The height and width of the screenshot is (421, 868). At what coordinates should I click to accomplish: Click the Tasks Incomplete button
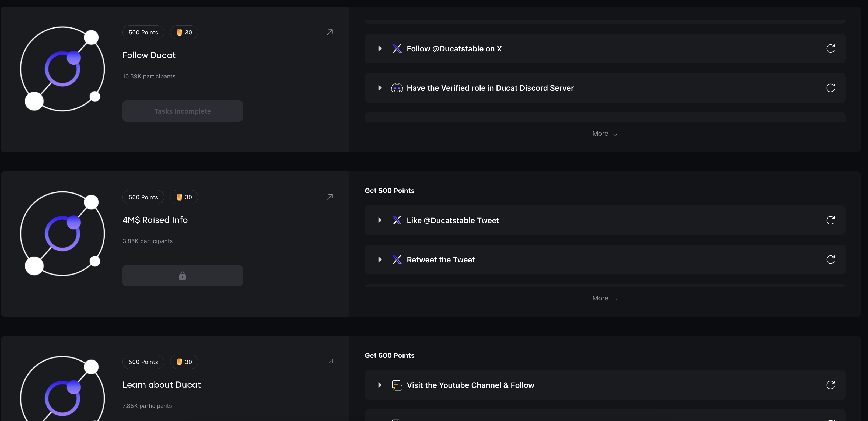coord(182,111)
